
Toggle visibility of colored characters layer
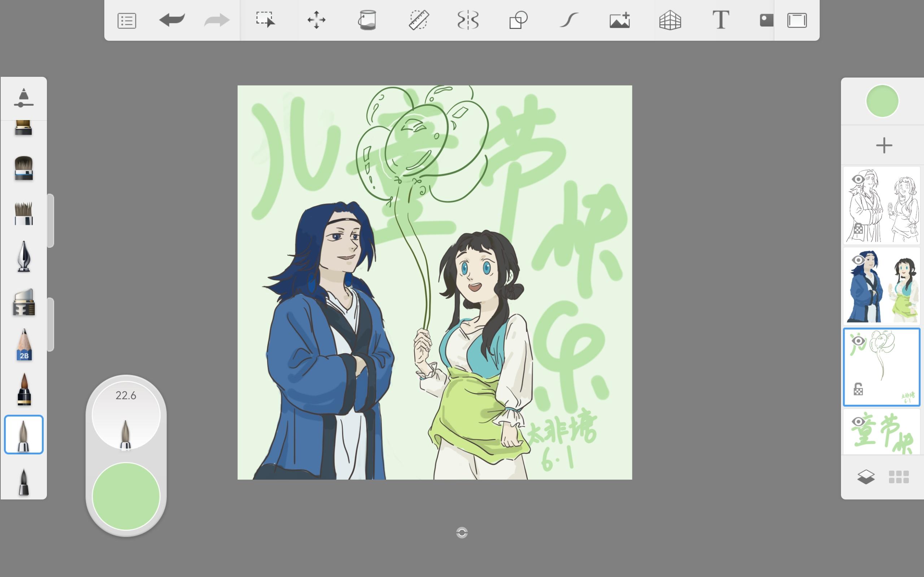tap(858, 260)
